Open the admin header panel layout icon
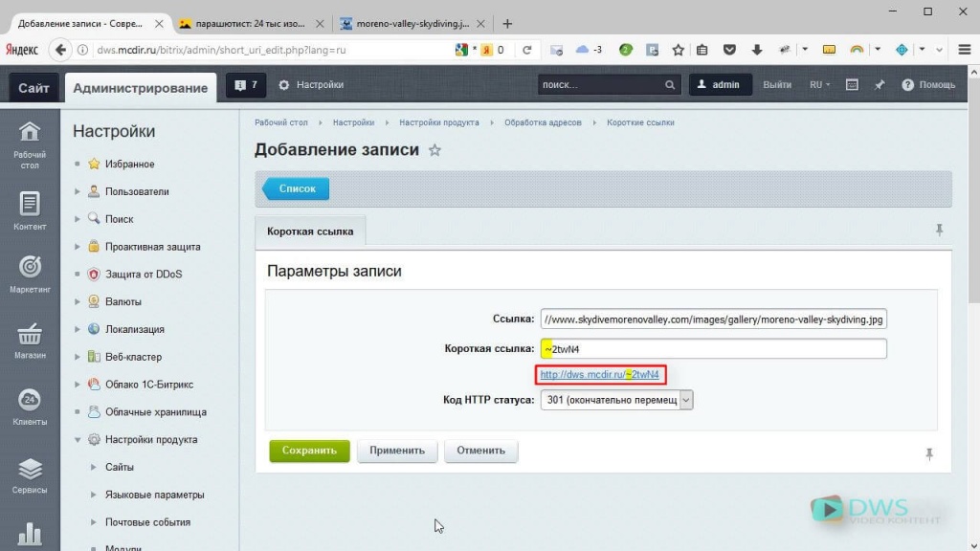Viewport: 980px width, 551px height. pos(852,85)
